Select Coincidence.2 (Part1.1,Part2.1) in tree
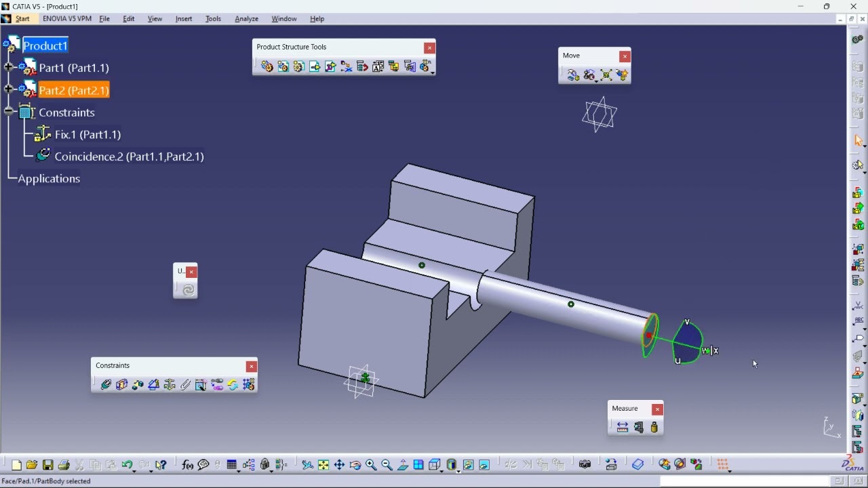 tap(129, 157)
